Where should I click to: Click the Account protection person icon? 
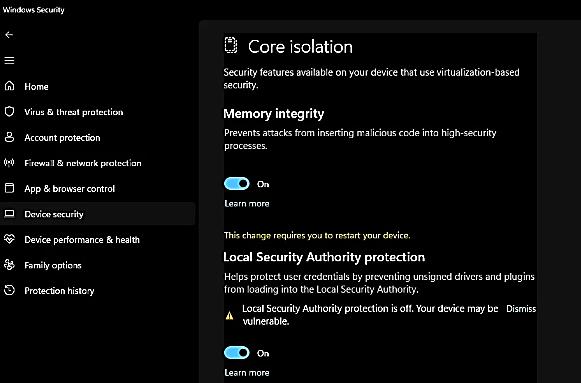coord(9,137)
